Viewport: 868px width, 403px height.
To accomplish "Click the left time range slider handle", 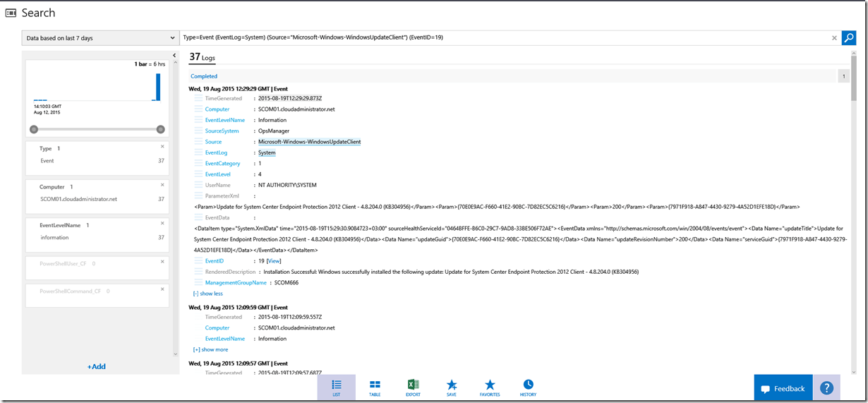I will [33, 129].
